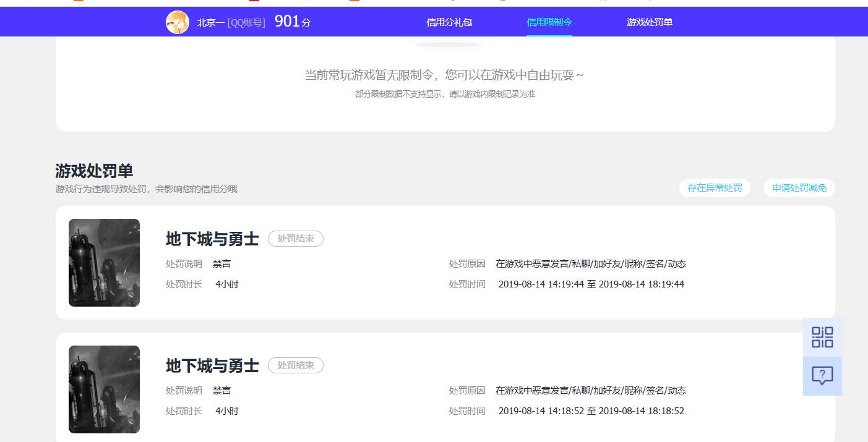Click the 2019-08-14 14:19:44 penalty time text
Screen dimensions: 868x442
pyautogui.click(x=591, y=284)
